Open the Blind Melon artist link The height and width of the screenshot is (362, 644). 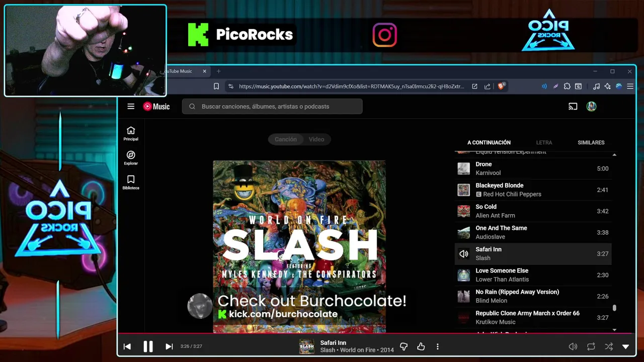coord(492,301)
